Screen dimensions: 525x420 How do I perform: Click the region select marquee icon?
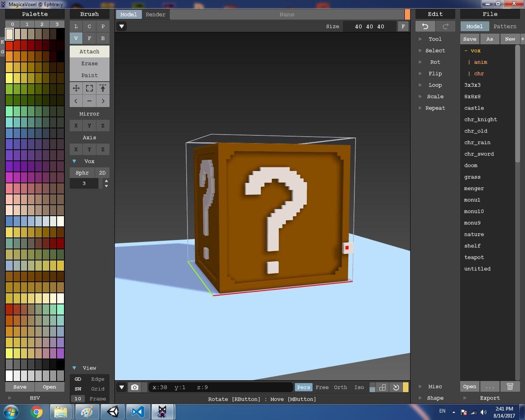89,88
